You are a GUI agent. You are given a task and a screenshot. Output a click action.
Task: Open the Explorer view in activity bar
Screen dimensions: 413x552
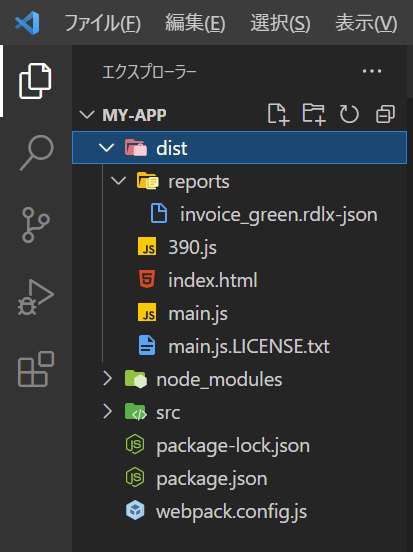point(35,81)
